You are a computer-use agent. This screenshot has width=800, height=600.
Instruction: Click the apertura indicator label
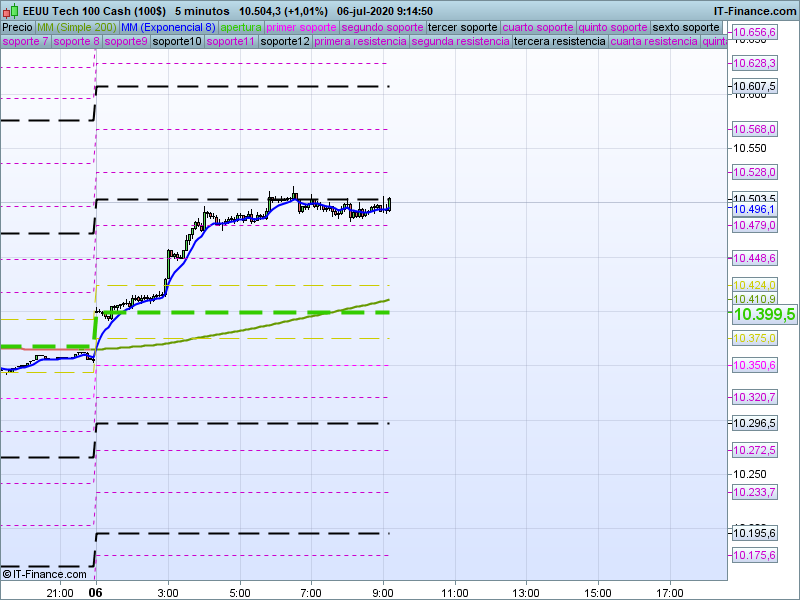click(x=241, y=27)
